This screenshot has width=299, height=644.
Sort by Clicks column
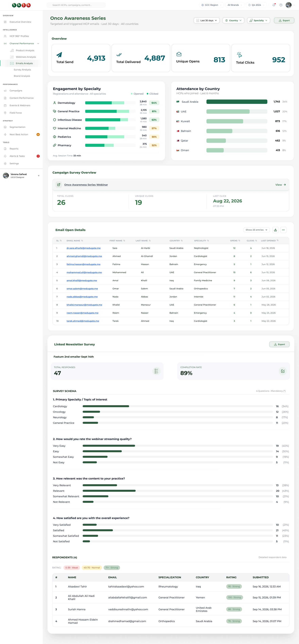point(256,240)
